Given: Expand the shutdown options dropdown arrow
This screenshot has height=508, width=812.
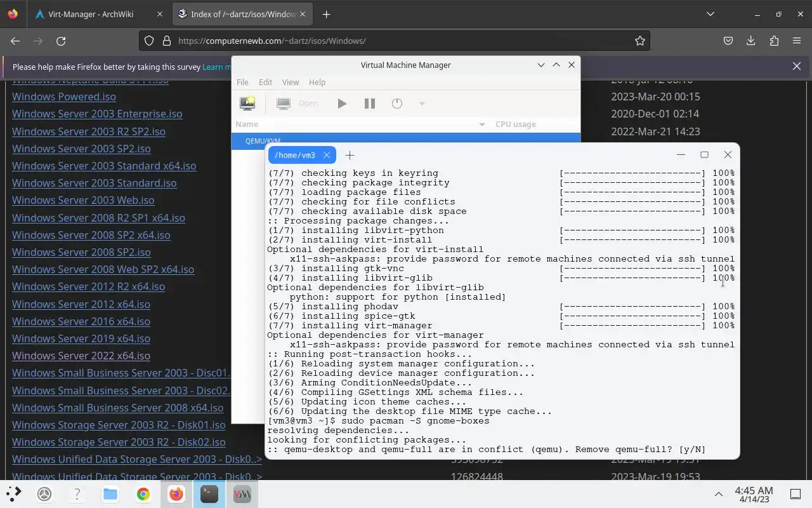Looking at the screenshot, I should click(421, 104).
